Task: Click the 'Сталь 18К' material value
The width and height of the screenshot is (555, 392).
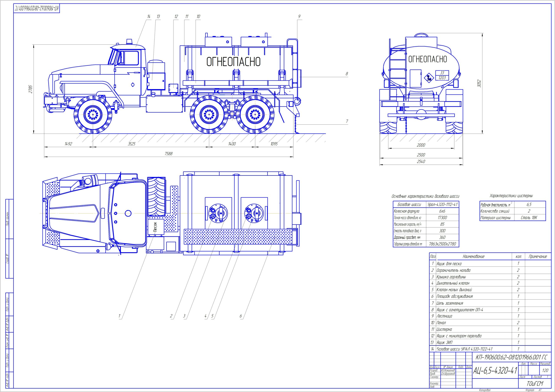Action: pos(529,218)
